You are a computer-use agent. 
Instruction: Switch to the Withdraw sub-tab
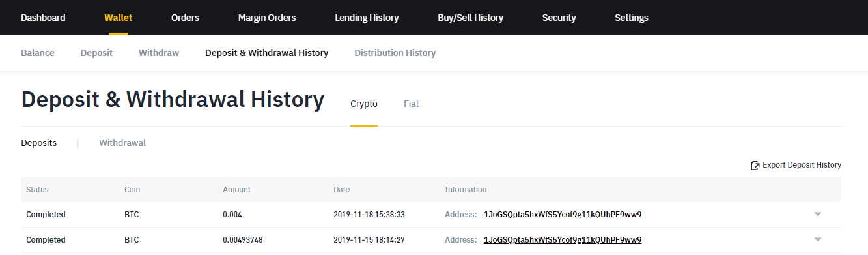coord(159,53)
